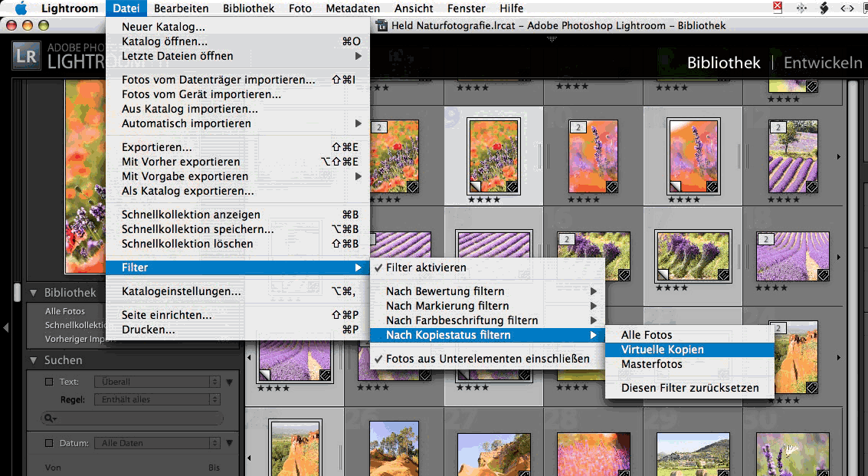
Task: Click the search text input field
Action: coord(133,419)
